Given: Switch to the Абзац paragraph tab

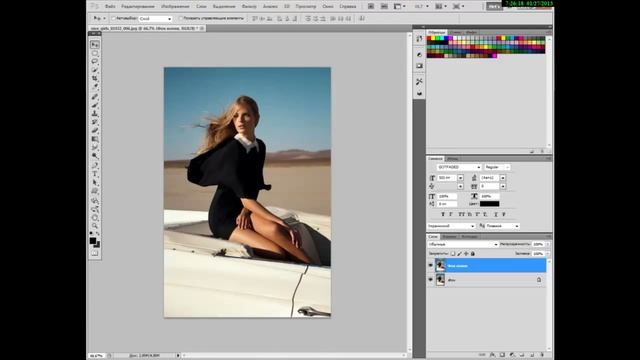Looking at the screenshot, I should click(x=452, y=159).
